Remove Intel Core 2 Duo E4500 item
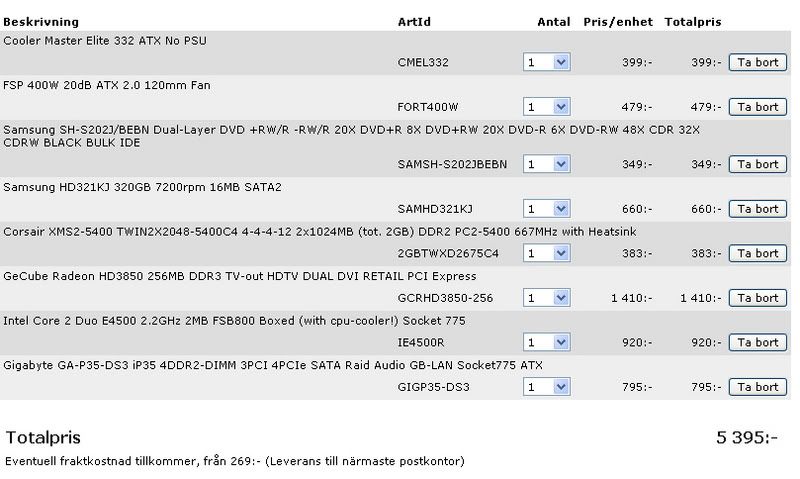This screenshot has height=479, width=800. pyautogui.click(x=757, y=342)
